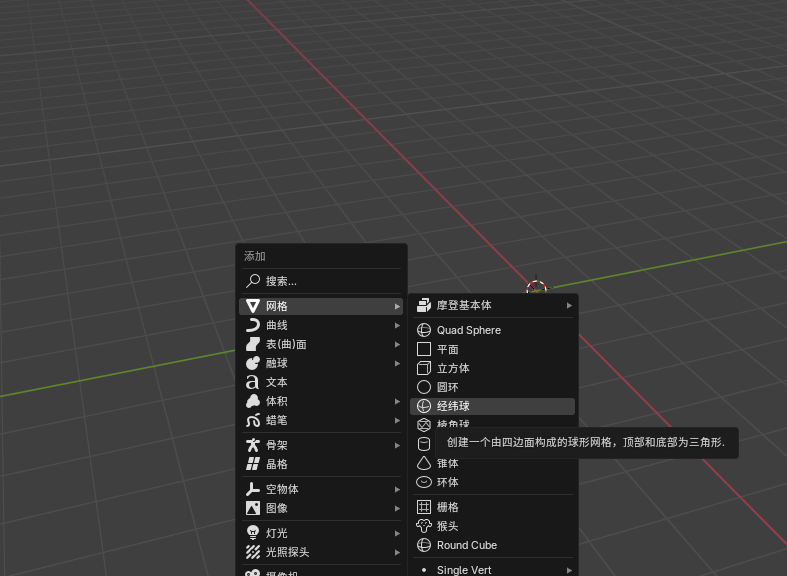Select the 表(曲)面 surface icon

[x=253, y=344]
